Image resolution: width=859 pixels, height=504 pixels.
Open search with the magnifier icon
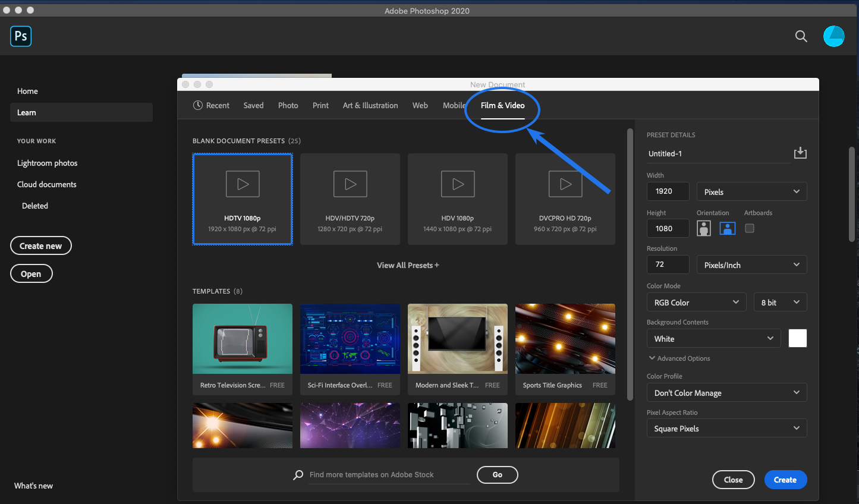click(801, 36)
